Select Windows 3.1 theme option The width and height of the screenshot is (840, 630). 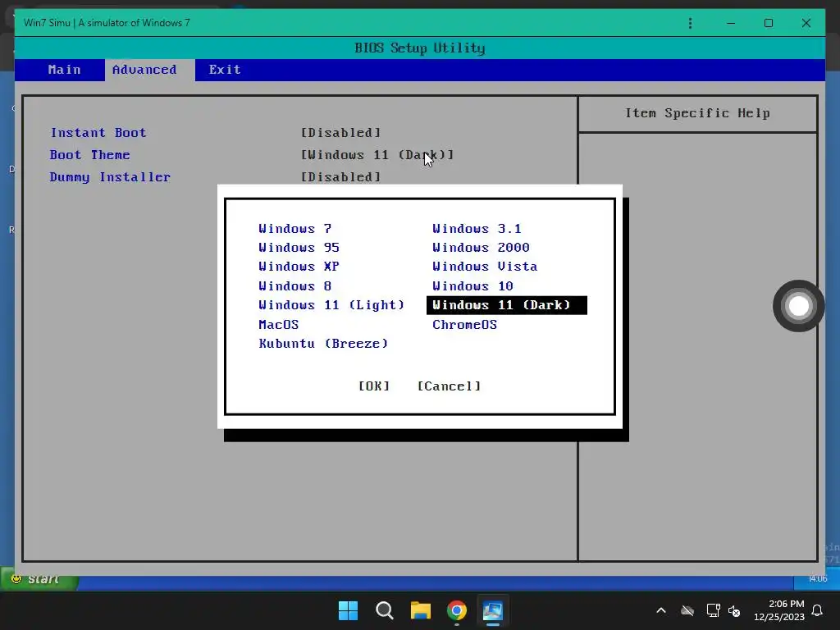click(477, 229)
